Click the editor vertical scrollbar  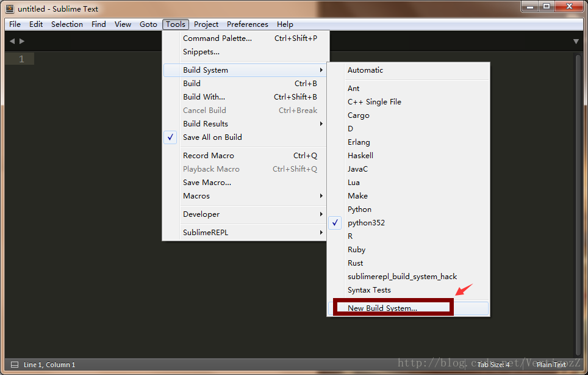[x=578, y=205]
